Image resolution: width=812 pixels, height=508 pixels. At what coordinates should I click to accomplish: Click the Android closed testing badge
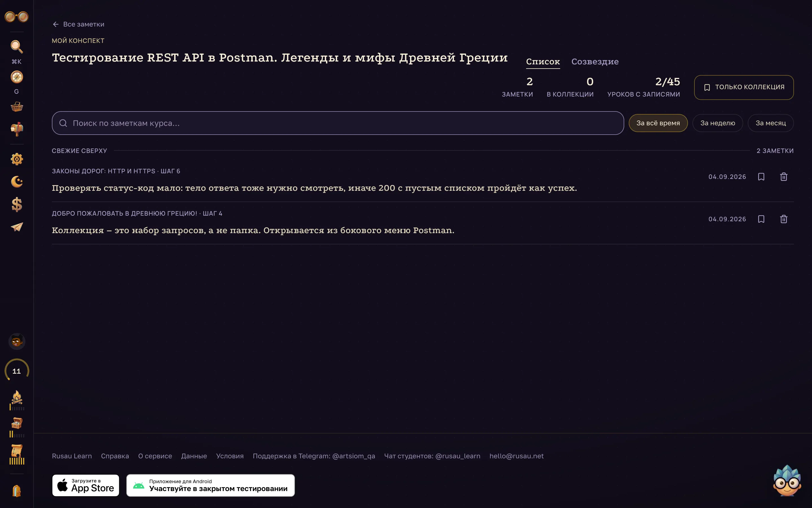pos(210,485)
